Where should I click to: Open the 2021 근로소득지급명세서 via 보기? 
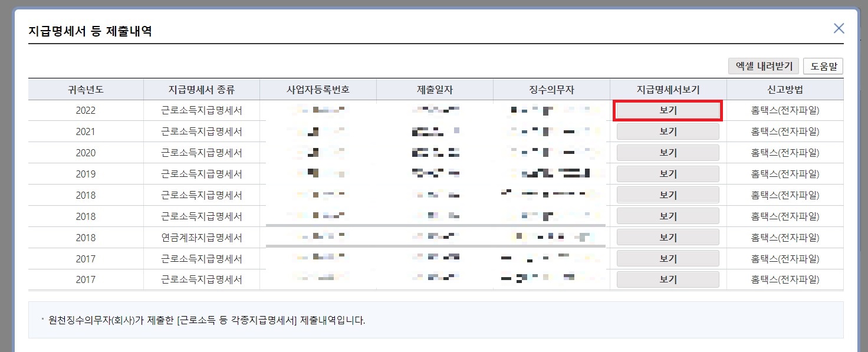(x=667, y=131)
